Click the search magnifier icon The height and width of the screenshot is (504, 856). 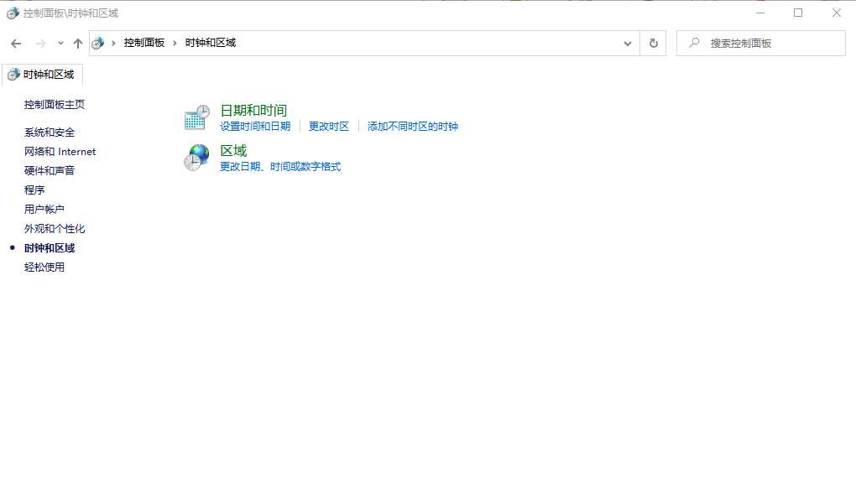[696, 43]
